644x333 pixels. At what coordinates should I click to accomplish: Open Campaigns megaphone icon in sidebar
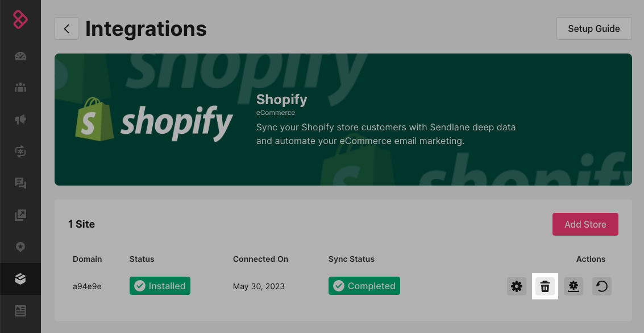(x=20, y=120)
